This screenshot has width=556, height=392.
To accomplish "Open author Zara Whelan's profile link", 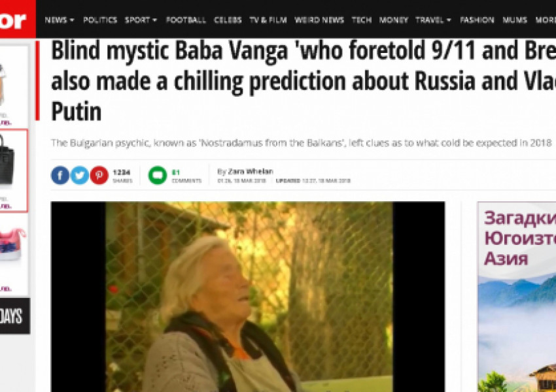I will click(251, 171).
